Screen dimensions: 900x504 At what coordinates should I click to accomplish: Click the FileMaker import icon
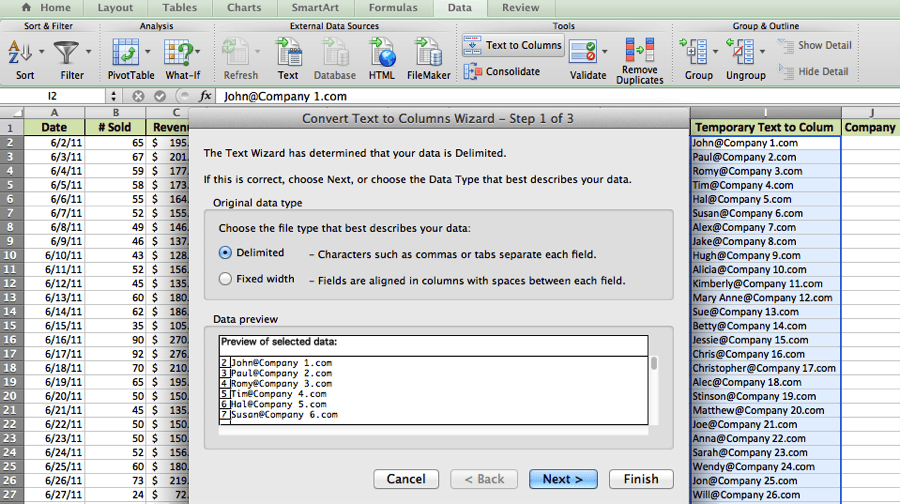[x=429, y=51]
